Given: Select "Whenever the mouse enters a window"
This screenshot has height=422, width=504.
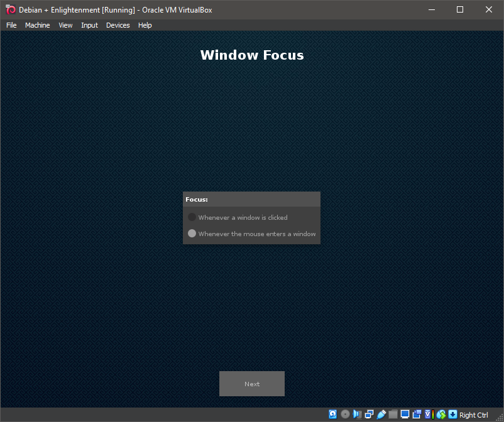Looking at the screenshot, I should click(x=192, y=234).
